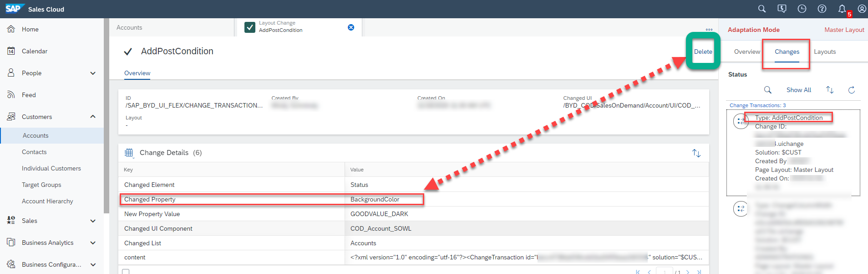This screenshot has height=274, width=868.
Task: Expand the Sales menu chevron
Action: (93, 221)
